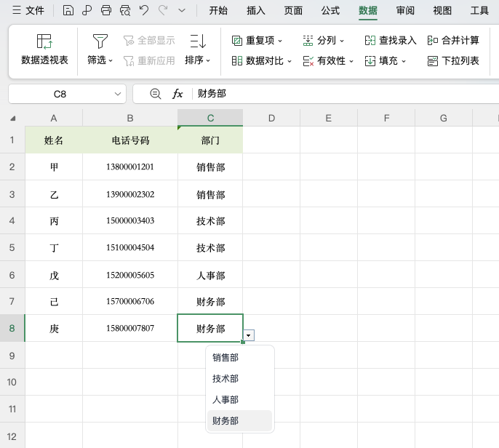Expand the 分列 dropdown arrow

click(342, 41)
